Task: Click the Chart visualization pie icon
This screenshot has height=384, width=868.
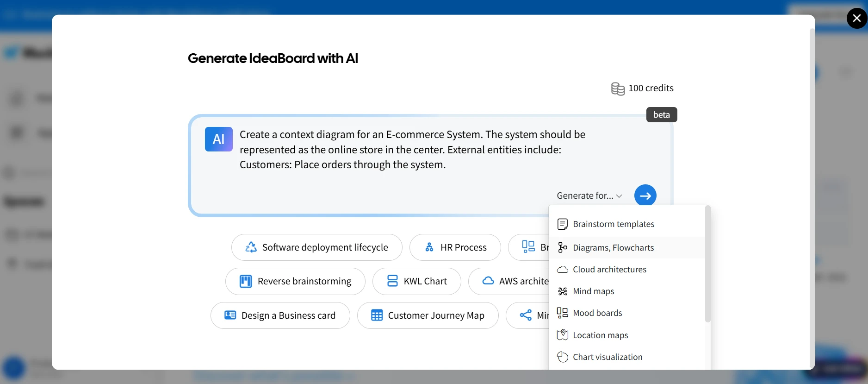Action: click(563, 357)
